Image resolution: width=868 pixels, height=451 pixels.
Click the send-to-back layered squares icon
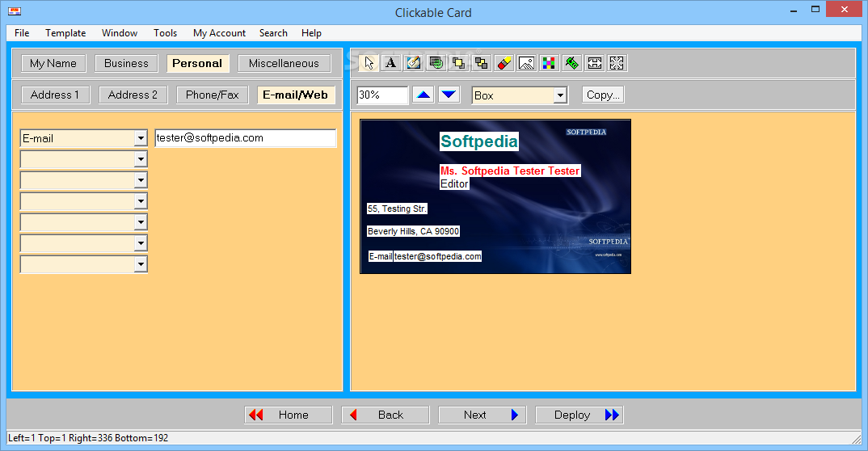click(x=481, y=63)
